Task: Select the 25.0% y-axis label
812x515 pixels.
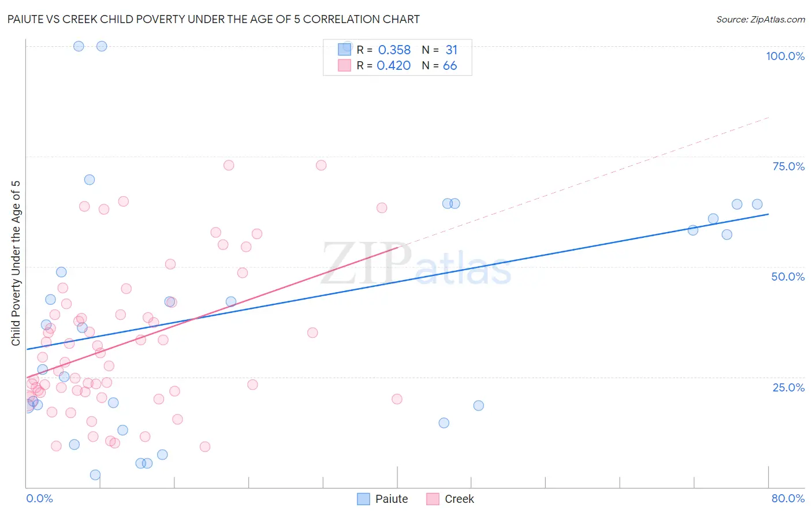Action: [788, 387]
